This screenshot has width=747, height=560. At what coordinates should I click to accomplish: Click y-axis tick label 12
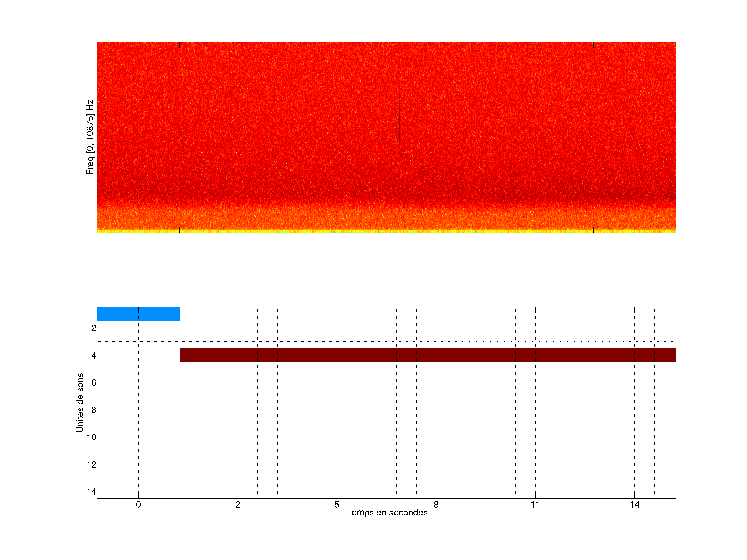[x=92, y=465]
